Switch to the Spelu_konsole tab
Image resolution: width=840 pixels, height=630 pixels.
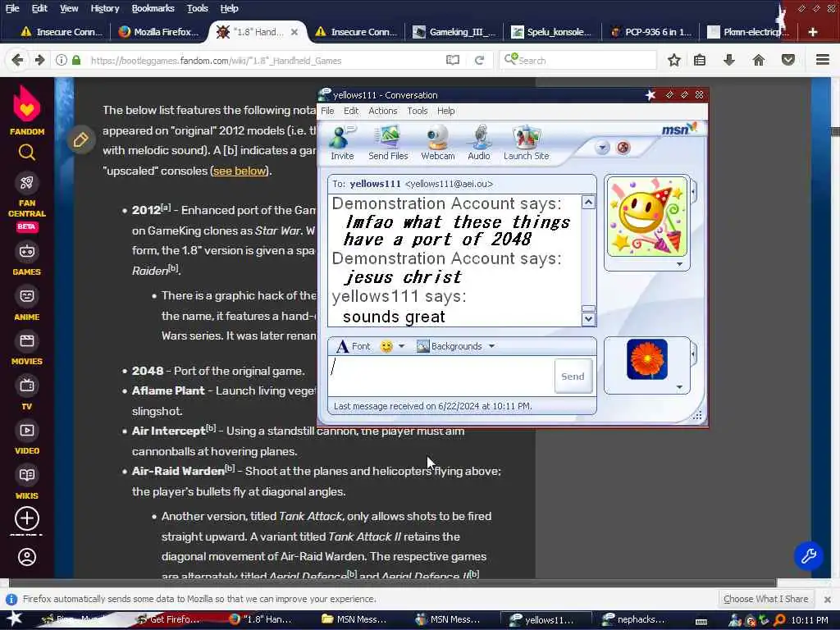551,32
